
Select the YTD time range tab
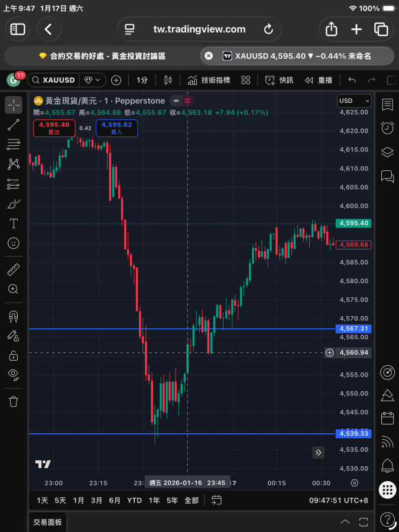134,500
